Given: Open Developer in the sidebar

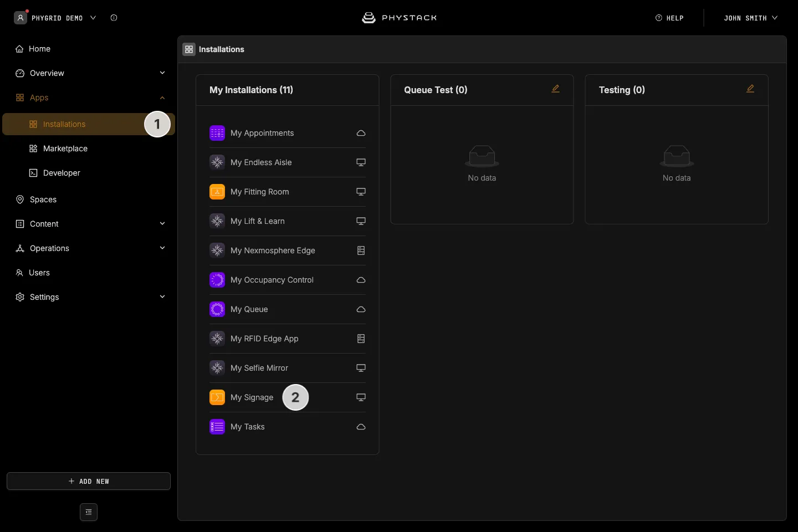Looking at the screenshot, I should (x=89, y=173).
